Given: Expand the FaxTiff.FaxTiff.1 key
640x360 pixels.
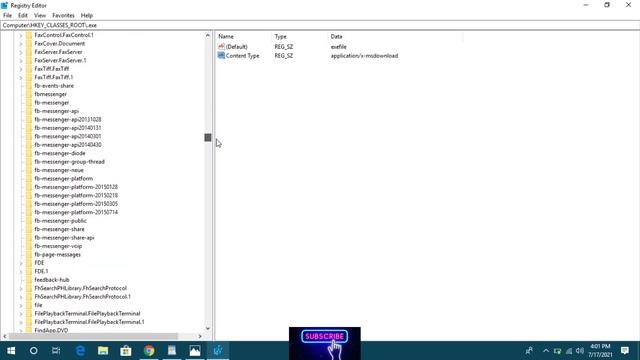Looking at the screenshot, I should pyautogui.click(x=21, y=78).
